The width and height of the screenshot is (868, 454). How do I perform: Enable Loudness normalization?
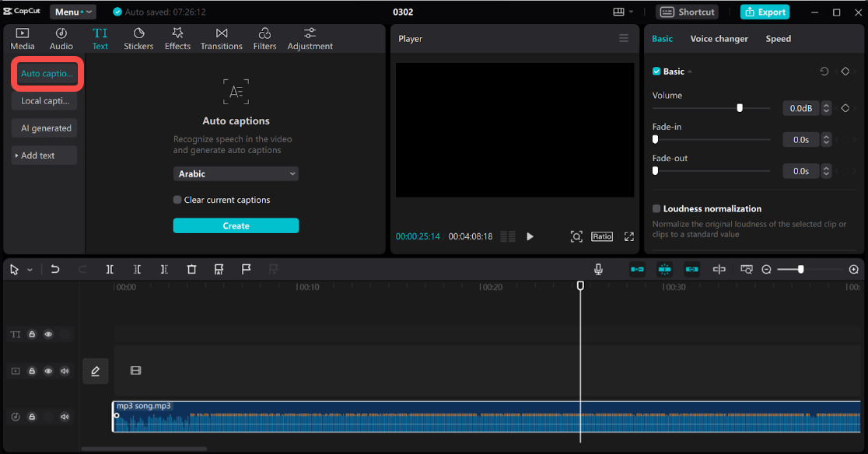coord(656,208)
